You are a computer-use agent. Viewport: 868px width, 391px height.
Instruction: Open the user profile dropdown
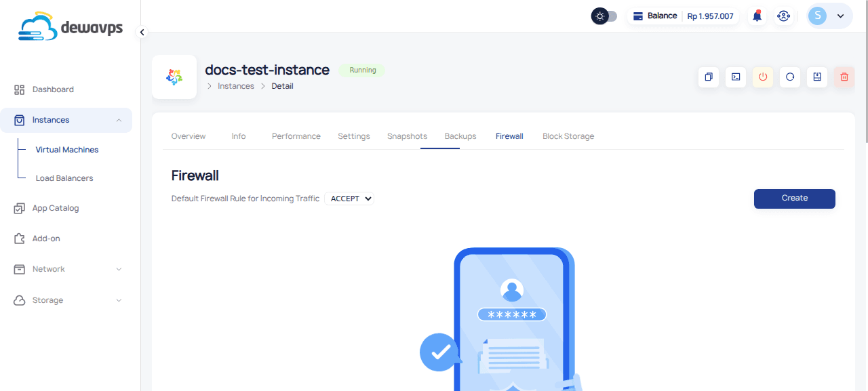[x=829, y=16]
